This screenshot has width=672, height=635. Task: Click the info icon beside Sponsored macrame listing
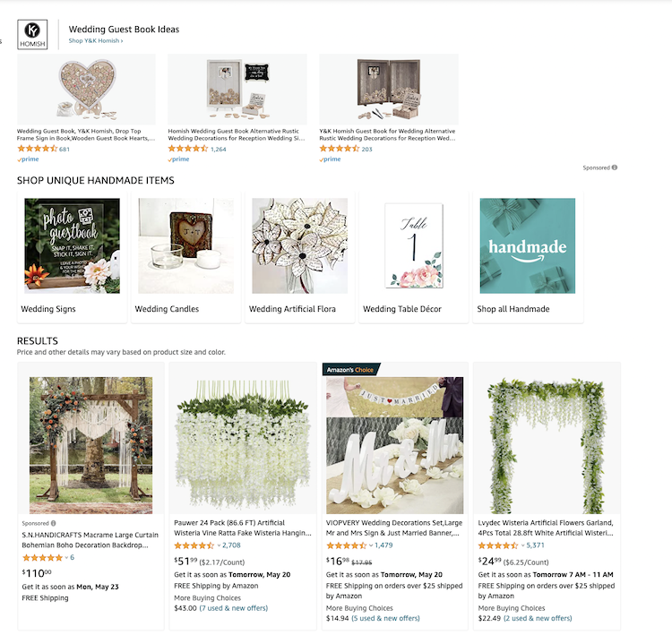pyautogui.click(x=53, y=523)
